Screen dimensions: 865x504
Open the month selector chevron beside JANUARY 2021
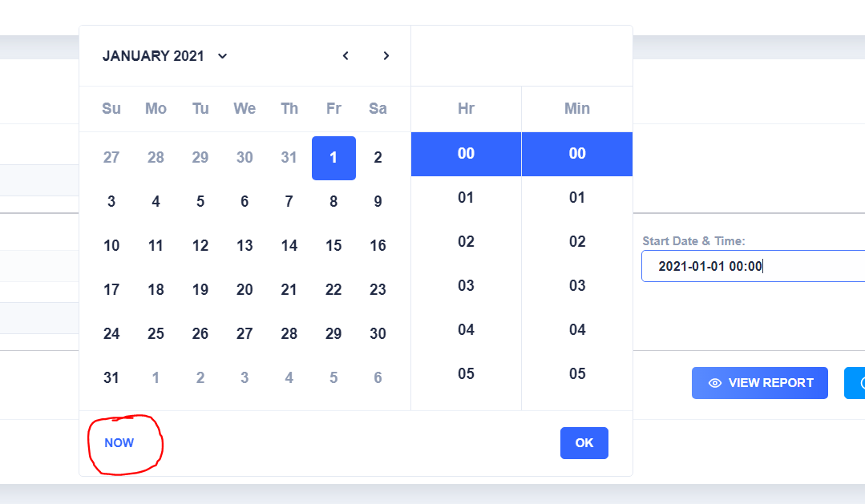[x=222, y=56]
